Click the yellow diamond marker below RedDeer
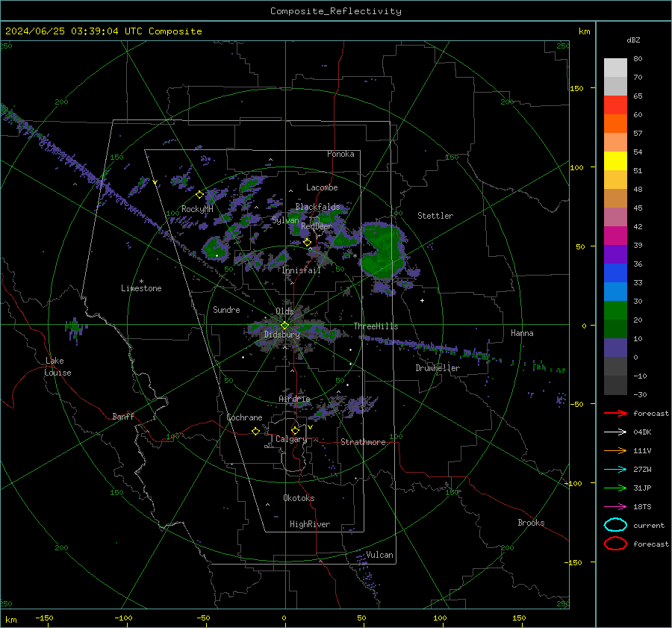Screen dimensions: 672x628 308,243
